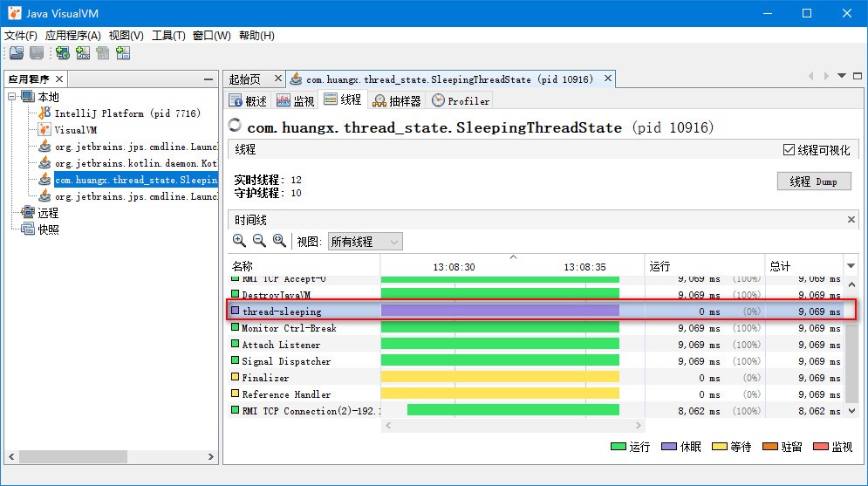Image resolution: width=868 pixels, height=486 pixels.
Task: Click the orange 驻留 legend swatch
Action: (770, 446)
